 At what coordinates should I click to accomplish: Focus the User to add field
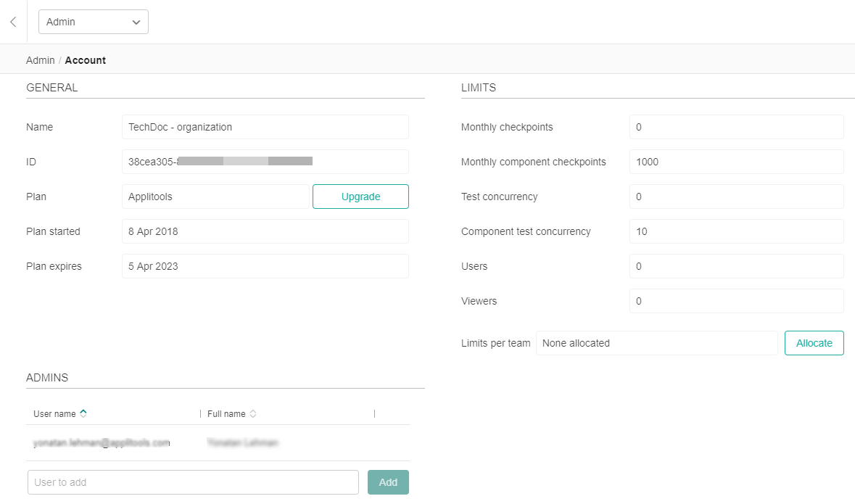tap(193, 482)
